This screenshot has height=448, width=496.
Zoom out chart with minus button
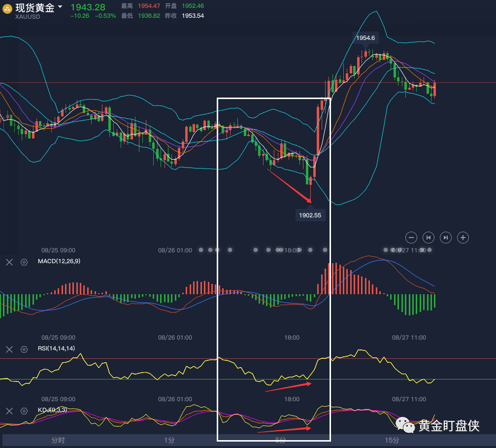click(x=411, y=238)
